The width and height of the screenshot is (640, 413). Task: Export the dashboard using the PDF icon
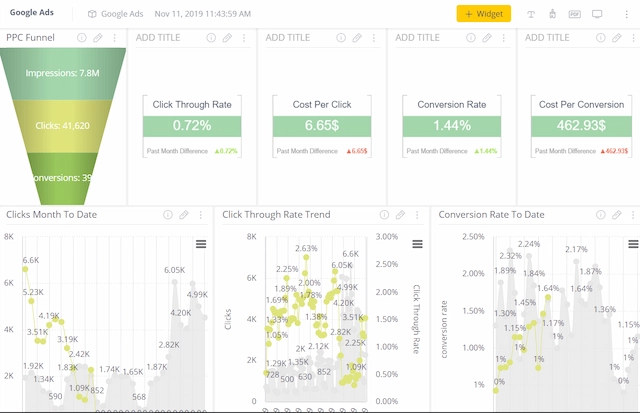pyautogui.click(x=574, y=14)
